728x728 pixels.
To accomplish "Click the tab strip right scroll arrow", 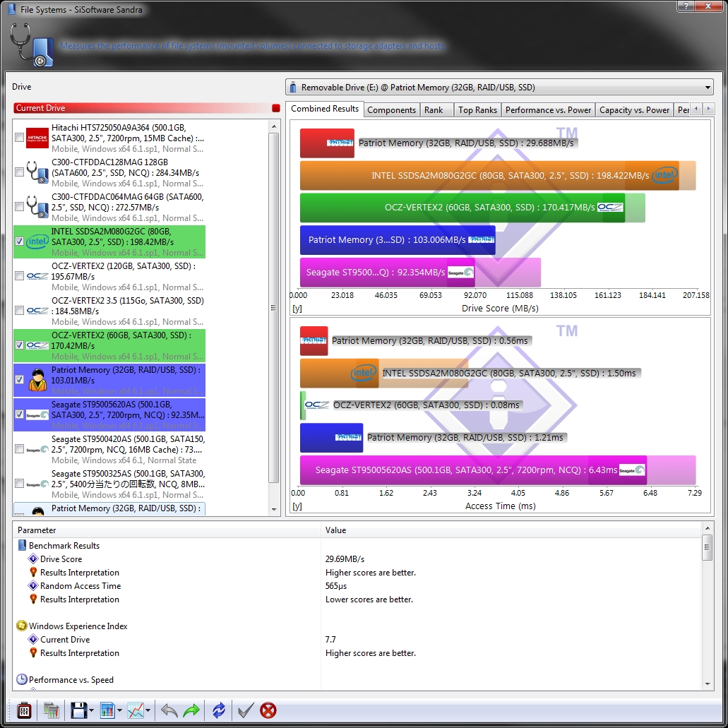I will (708, 109).
